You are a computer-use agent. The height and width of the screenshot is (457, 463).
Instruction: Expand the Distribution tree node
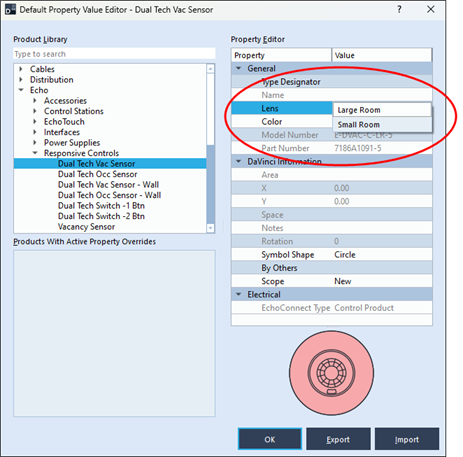tap(21, 80)
